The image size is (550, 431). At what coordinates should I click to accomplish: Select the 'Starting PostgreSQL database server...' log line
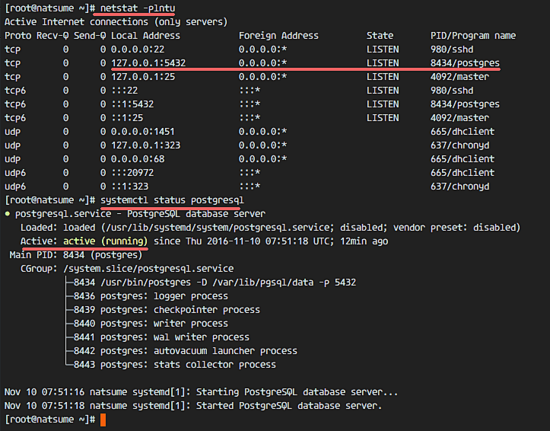coord(201,392)
